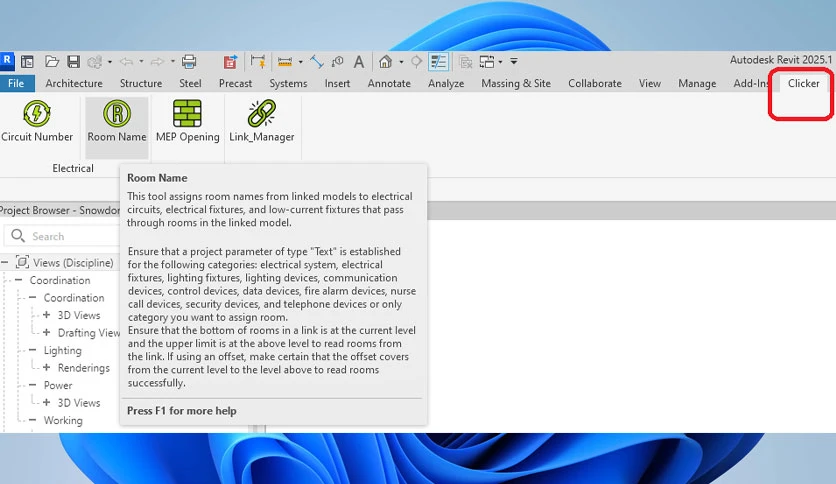Save the project with the floppy disk icon
The image size is (836, 484).
(74, 61)
